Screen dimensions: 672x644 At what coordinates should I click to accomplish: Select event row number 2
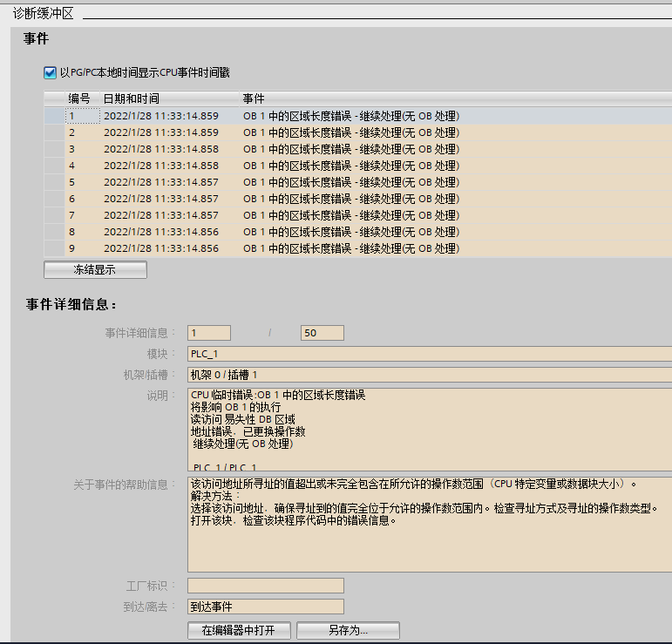(x=358, y=132)
